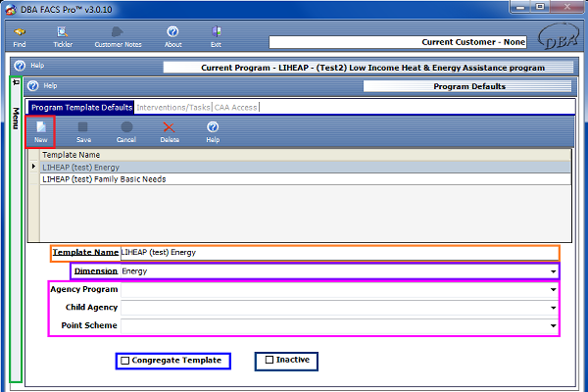This screenshot has height=392, width=588.
Task: Click the Exit toolbar icon
Action: (x=216, y=37)
